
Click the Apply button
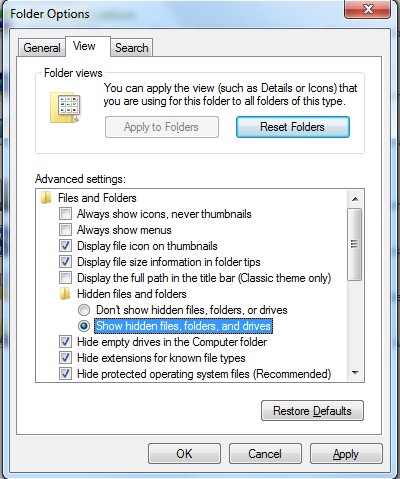(x=346, y=454)
